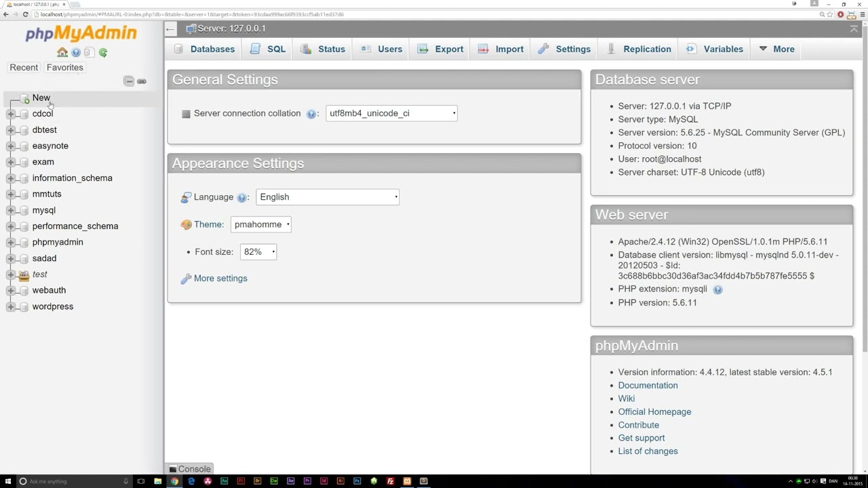Open Windows Start menu
The width and height of the screenshot is (868, 488).
(7, 481)
